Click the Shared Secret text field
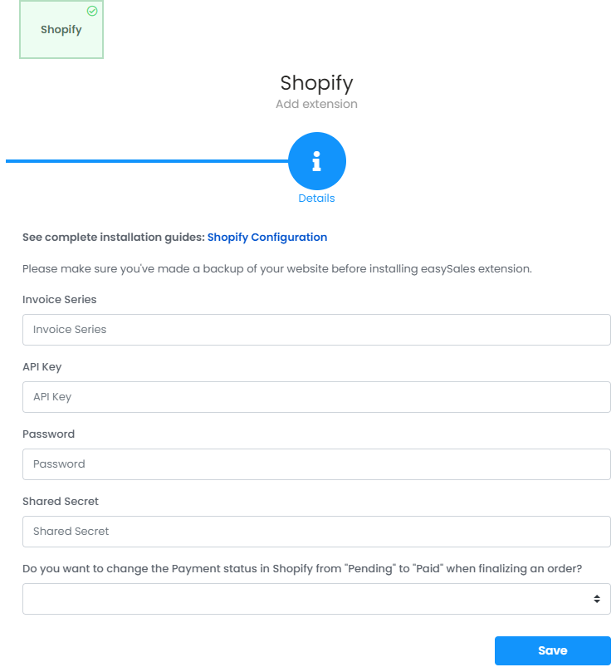 [x=316, y=532]
